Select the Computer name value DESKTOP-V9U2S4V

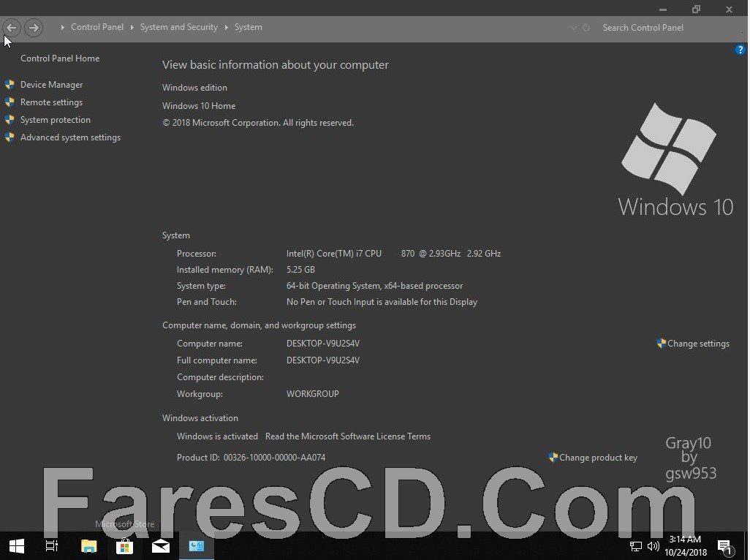click(x=323, y=344)
